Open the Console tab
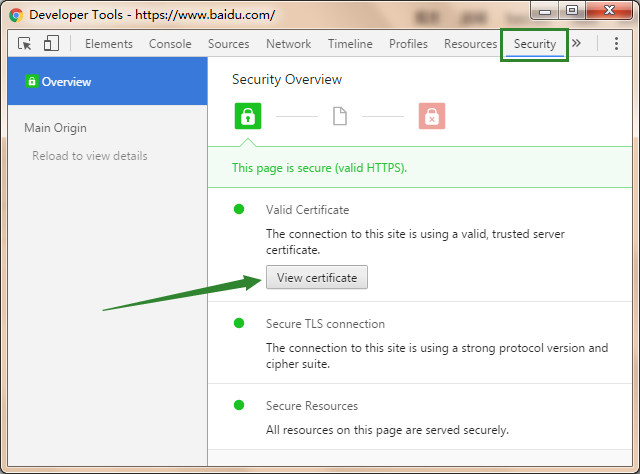 pos(170,44)
